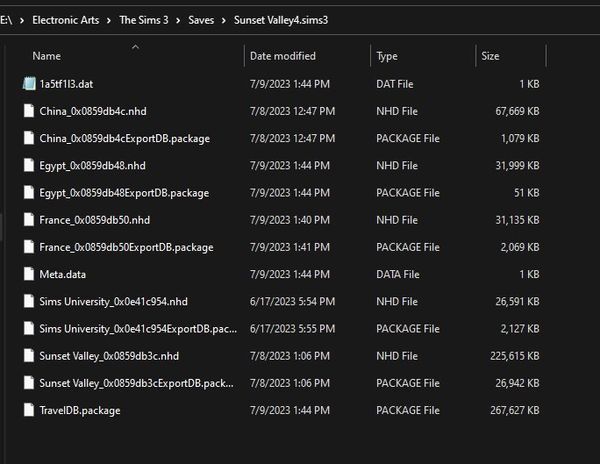Sort by the Type column header
The height and width of the screenshot is (464, 600).
pyautogui.click(x=387, y=56)
